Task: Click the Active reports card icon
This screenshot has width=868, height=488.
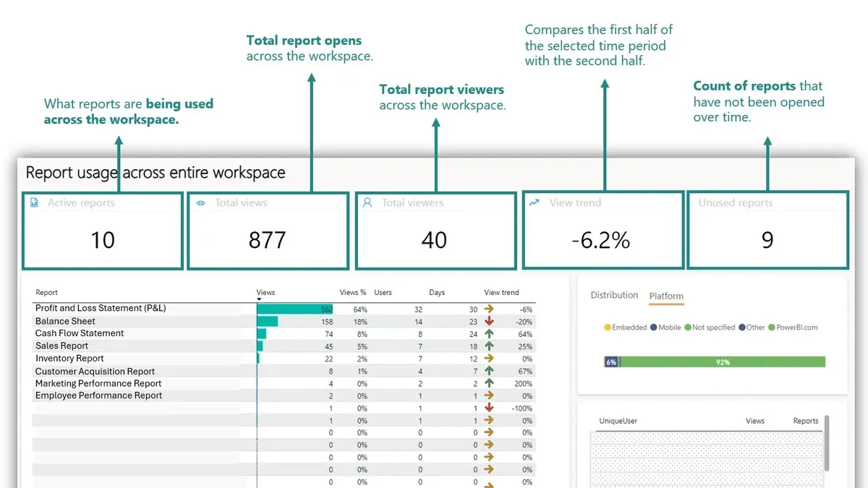Action: [34, 203]
